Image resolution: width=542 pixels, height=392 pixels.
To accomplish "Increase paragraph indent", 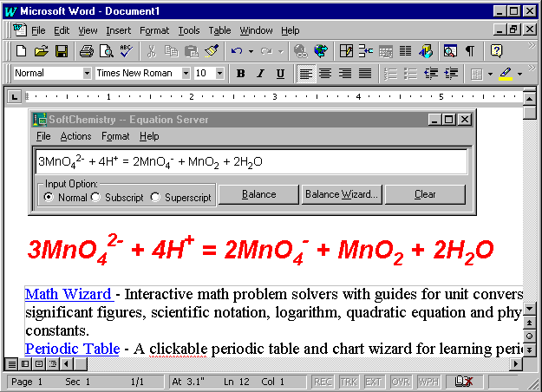I will (x=451, y=74).
